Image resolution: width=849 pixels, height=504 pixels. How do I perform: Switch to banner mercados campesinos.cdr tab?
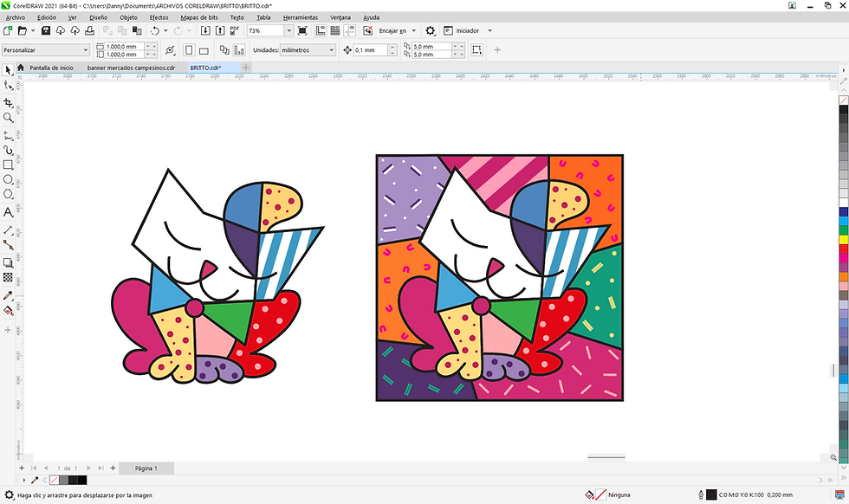click(131, 68)
